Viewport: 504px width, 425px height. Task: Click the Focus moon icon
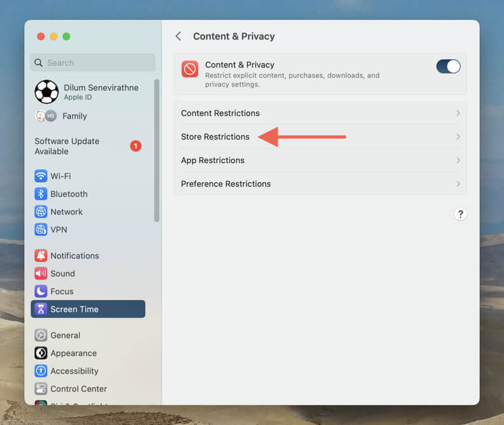point(41,291)
